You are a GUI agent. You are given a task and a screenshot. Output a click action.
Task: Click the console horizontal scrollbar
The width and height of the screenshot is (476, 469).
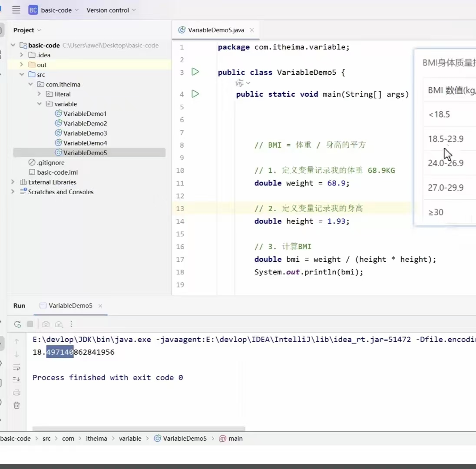[x=139, y=429]
